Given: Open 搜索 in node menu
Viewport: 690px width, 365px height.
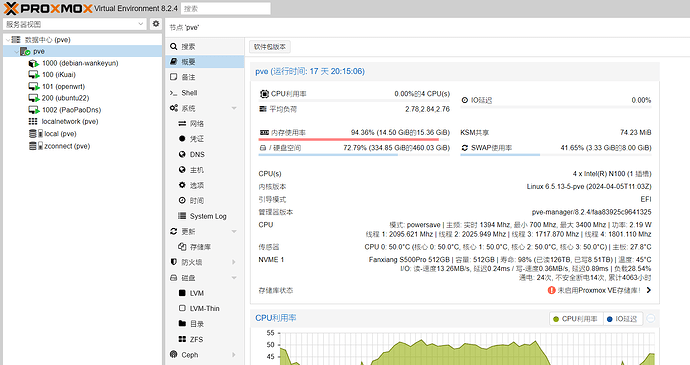Looking at the screenshot, I should [205, 46].
